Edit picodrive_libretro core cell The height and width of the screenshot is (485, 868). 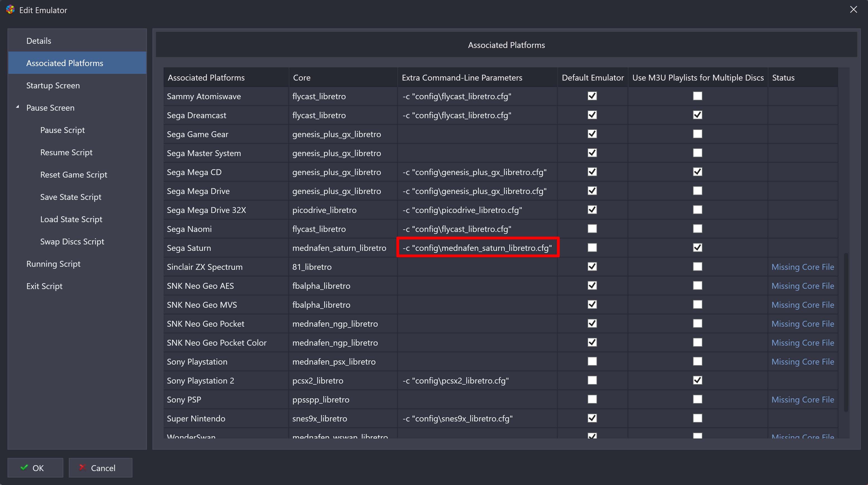point(343,210)
